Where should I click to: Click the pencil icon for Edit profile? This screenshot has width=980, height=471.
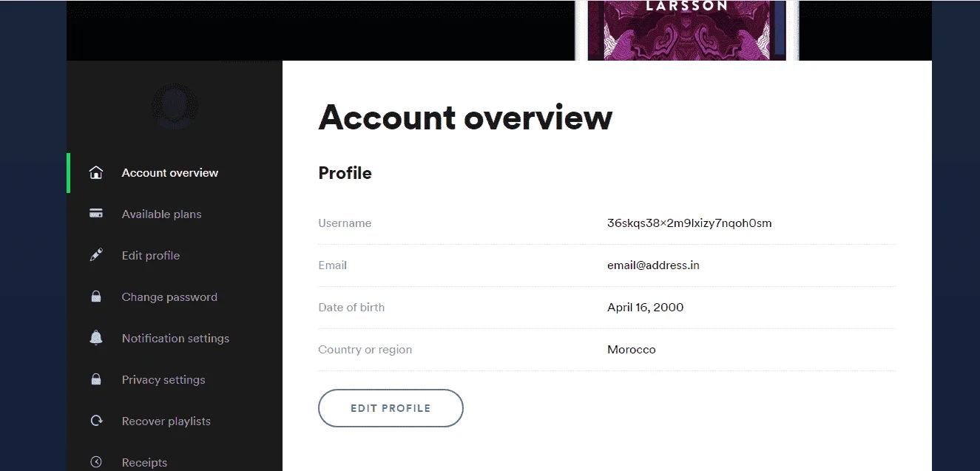click(x=95, y=255)
